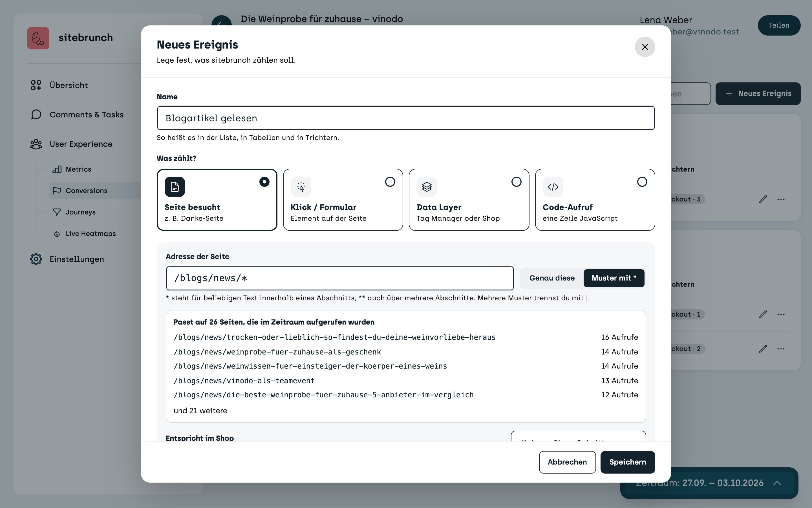
Task: Click the Seite besucht document icon
Action: coord(175,187)
